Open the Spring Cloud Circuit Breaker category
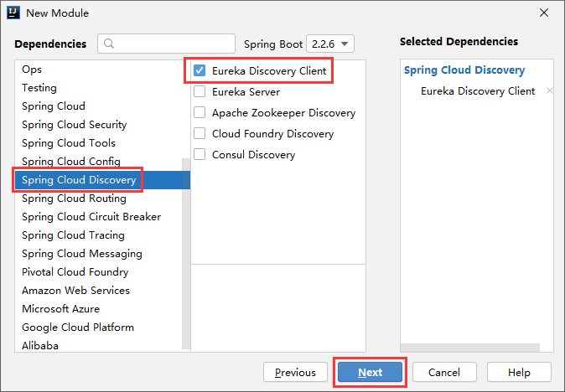This screenshot has width=565, height=392. tap(91, 217)
